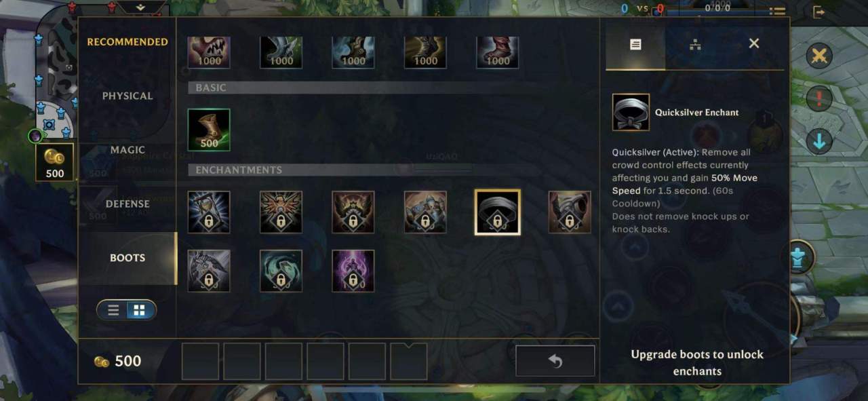Select the Quicksilver Enchant icon
Viewport: 868px width, 401px height.
[x=498, y=212]
